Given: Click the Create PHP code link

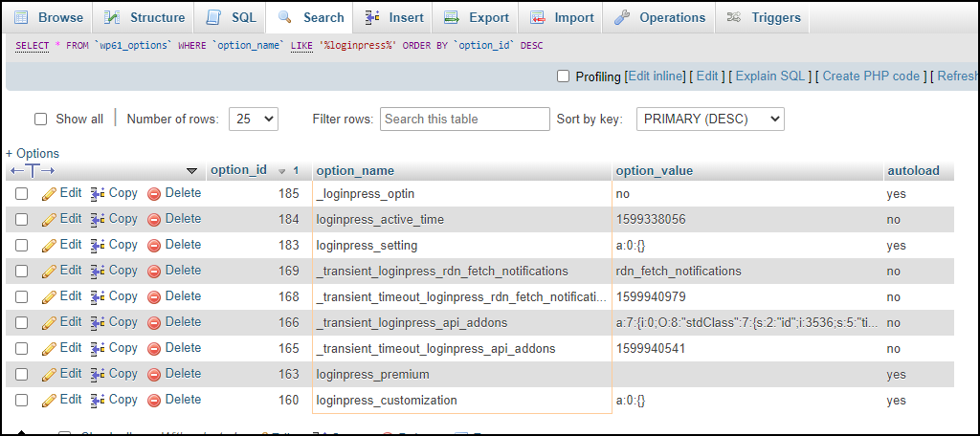Looking at the screenshot, I should point(871,76).
